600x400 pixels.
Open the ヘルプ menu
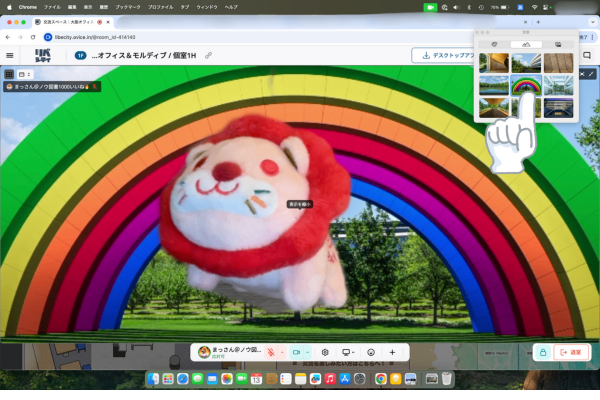pos(231,7)
